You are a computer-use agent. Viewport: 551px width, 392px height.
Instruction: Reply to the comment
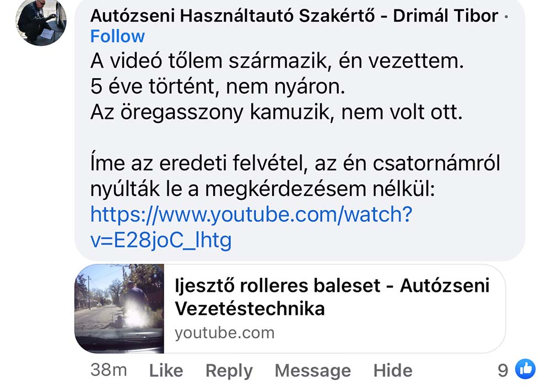229,371
